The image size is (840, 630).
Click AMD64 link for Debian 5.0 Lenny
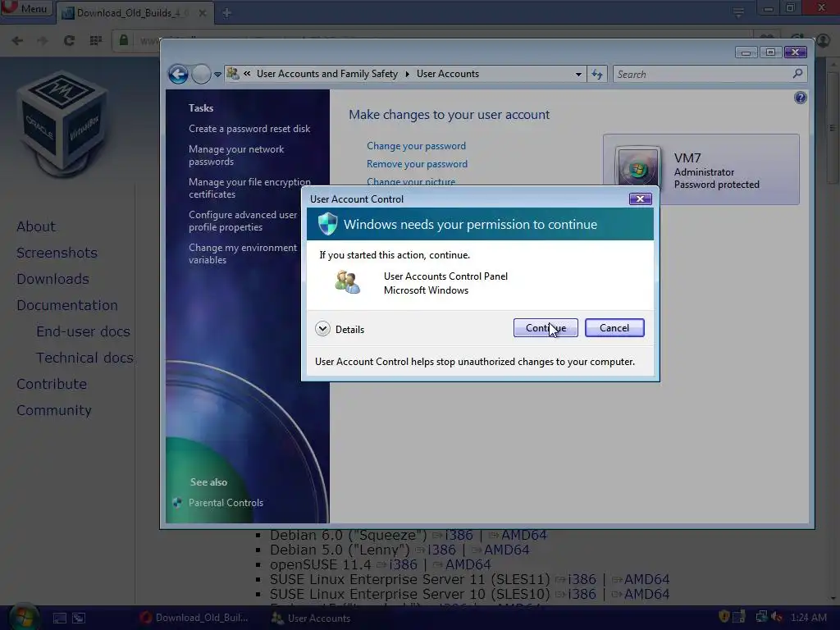(x=506, y=550)
